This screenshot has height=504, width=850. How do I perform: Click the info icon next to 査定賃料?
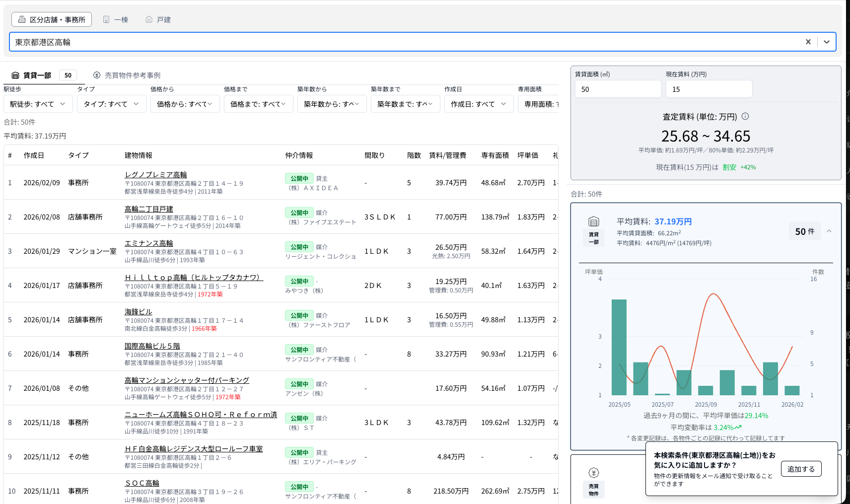(x=747, y=116)
